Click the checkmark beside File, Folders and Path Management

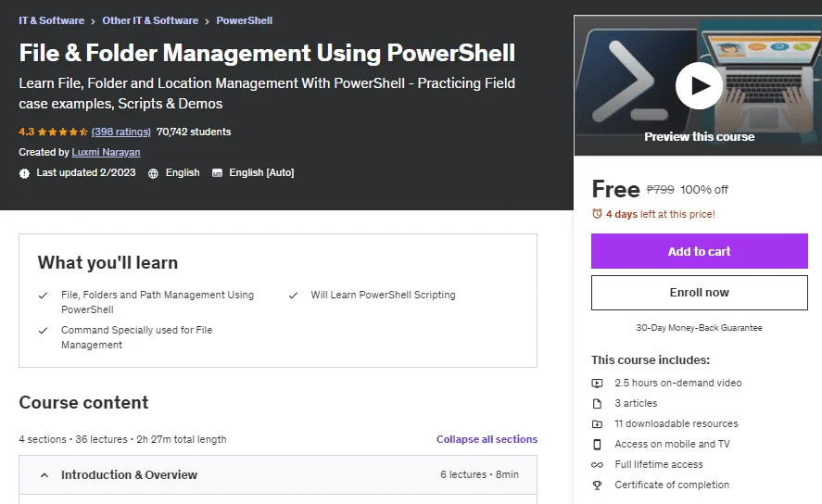point(43,296)
